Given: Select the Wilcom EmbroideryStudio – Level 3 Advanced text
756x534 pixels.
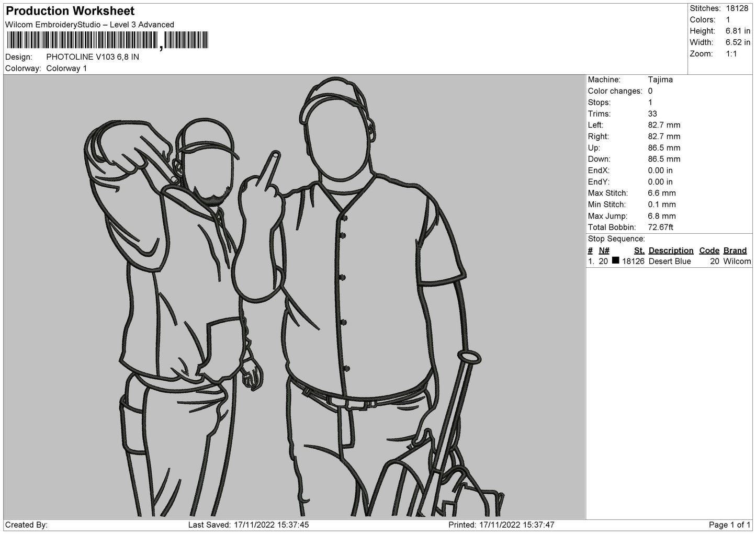Looking at the screenshot, I should click(89, 25).
